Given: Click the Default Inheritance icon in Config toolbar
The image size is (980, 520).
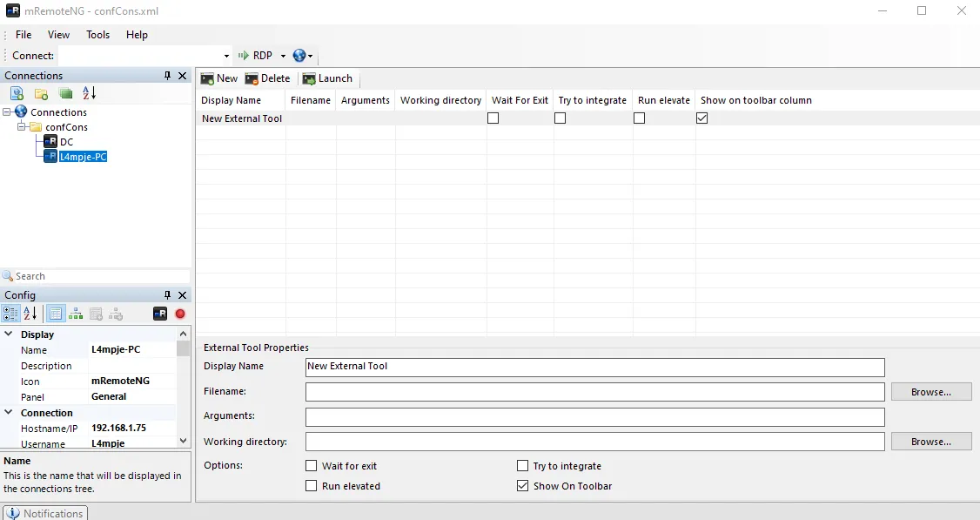Looking at the screenshot, I should [116, 314].
